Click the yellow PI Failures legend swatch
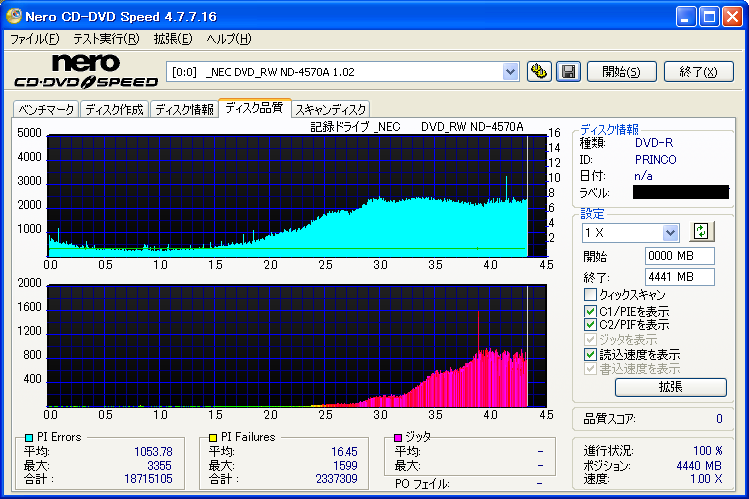 coord(213,437)
